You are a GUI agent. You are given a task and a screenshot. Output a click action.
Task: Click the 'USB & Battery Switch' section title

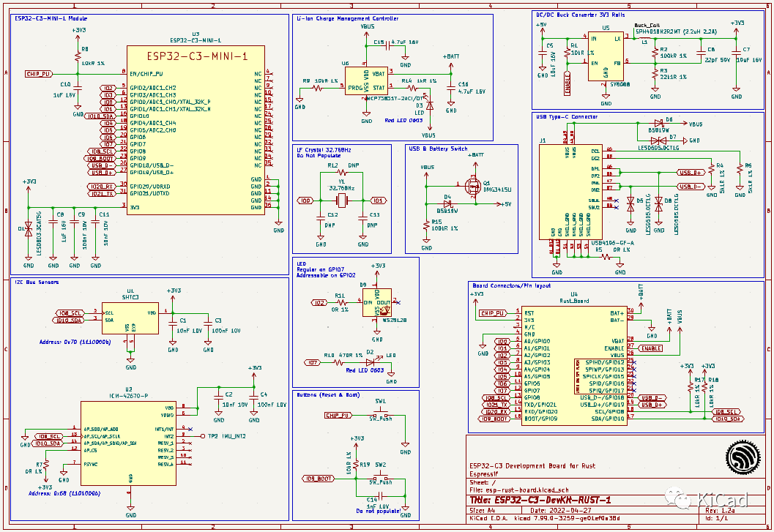pyautogui.click(x=438, y=149)
